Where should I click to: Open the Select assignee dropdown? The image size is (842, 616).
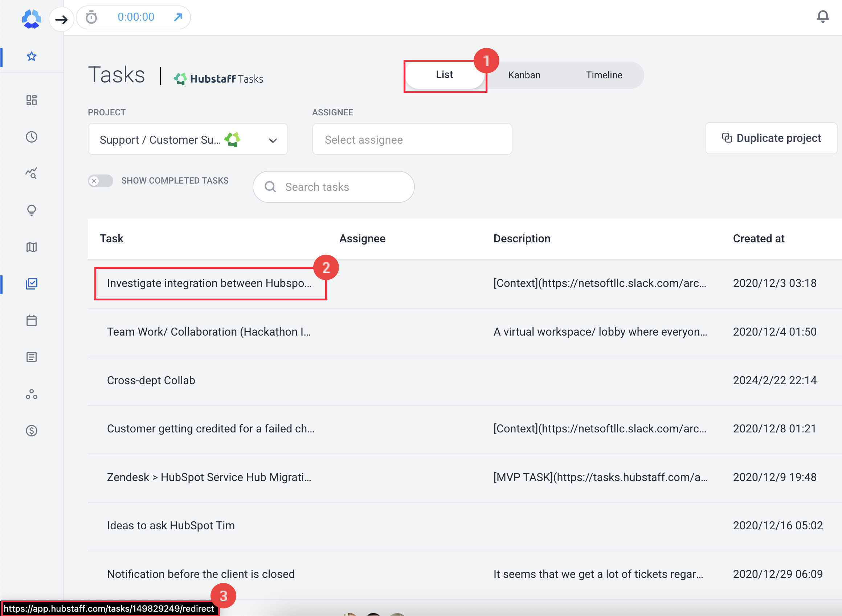click(412, 139)
